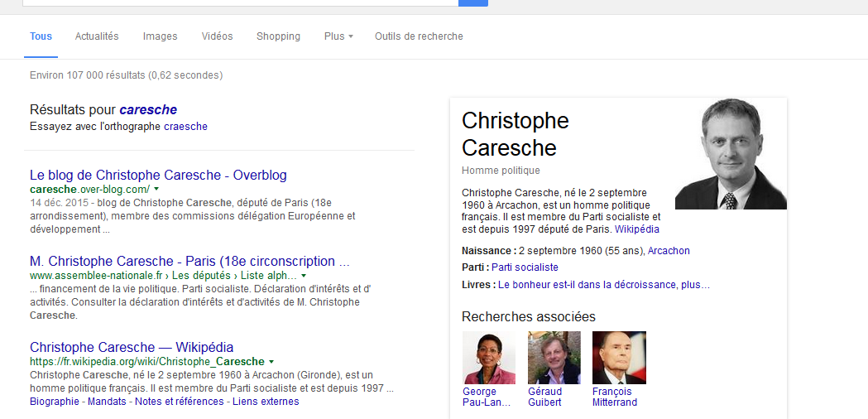Try the spelling craesche link
This screenshot has height=419, width=868.
coord(185,127)
